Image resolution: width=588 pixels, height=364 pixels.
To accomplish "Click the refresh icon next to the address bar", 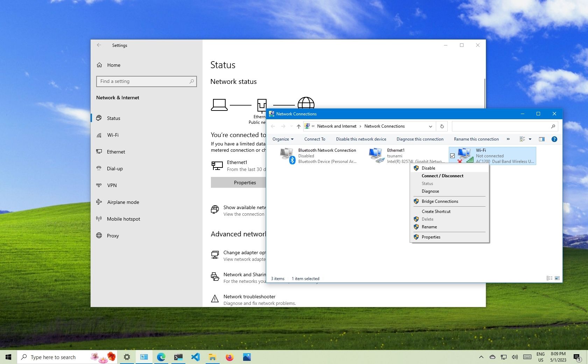I will (442, 126).
